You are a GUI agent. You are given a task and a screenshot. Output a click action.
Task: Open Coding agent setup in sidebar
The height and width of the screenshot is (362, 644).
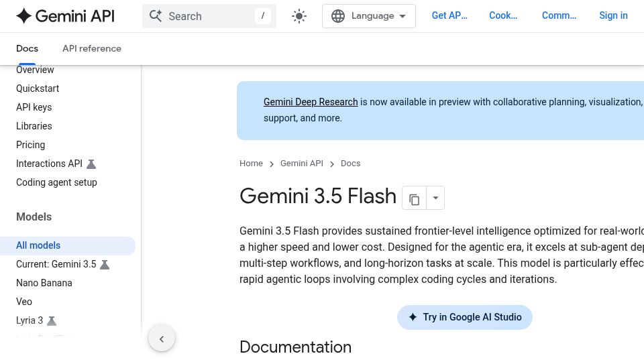click(x=56, y=182)
